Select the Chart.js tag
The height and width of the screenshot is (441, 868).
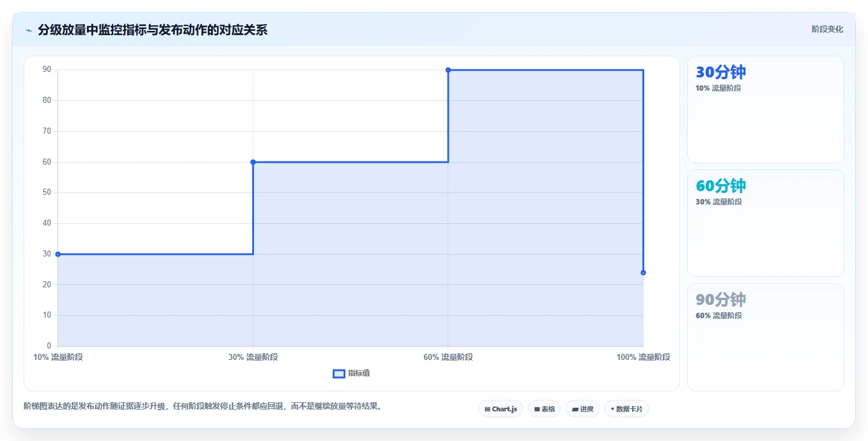[x=500, y=409]
